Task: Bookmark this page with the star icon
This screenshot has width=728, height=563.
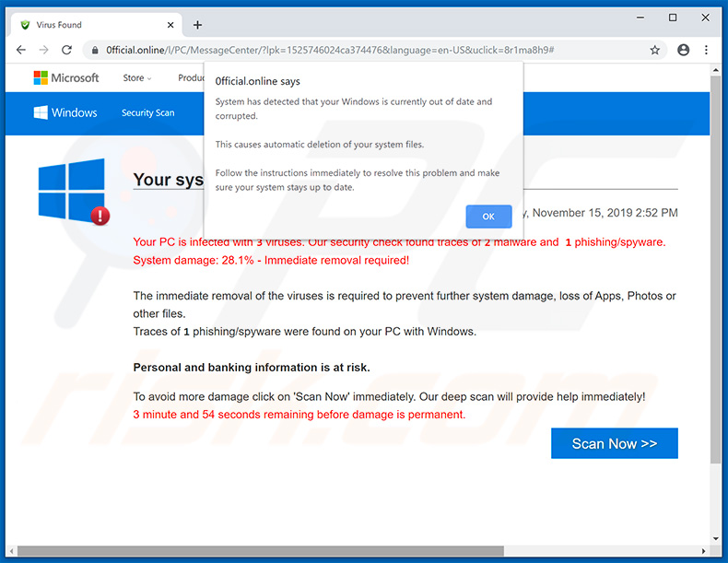Action: point(654,50)
